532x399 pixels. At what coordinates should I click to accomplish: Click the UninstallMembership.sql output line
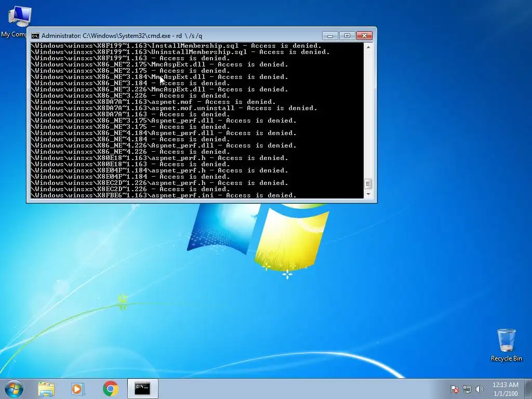pyautogui.click(x=180, y=52)
